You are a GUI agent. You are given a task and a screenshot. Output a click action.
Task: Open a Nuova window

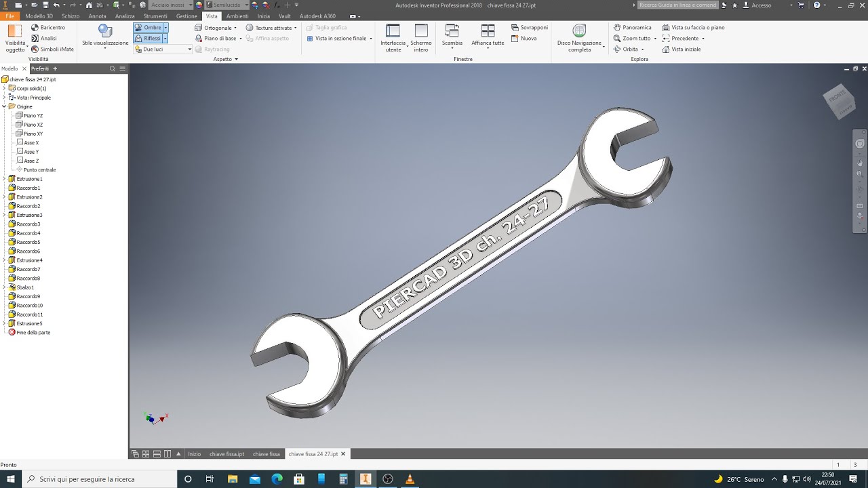(x=524, y=39)
